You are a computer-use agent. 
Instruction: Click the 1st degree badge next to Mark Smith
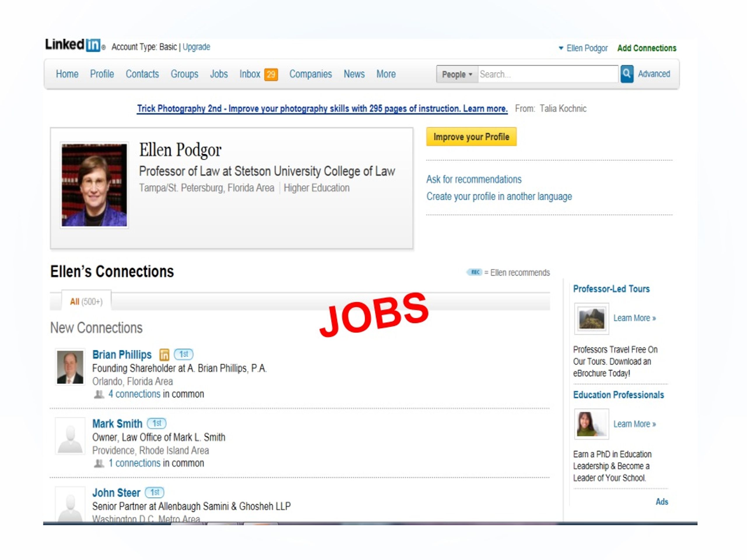pos(157,423)
